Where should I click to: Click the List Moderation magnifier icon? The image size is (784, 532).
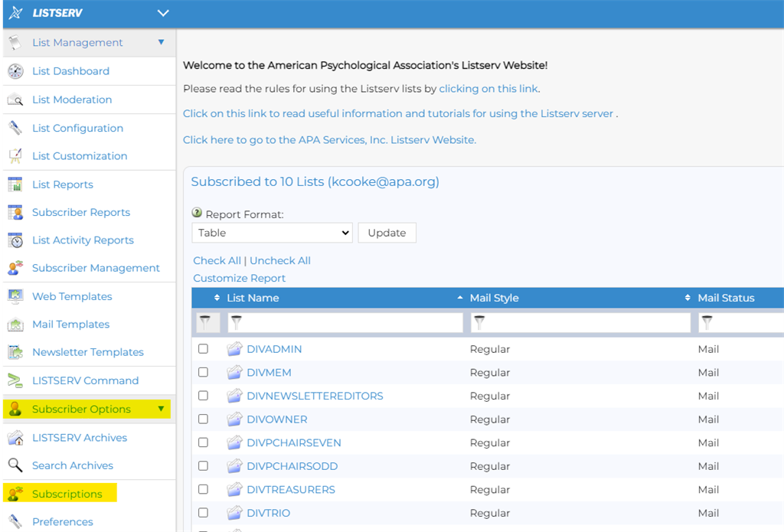click(x=15, y=100)
